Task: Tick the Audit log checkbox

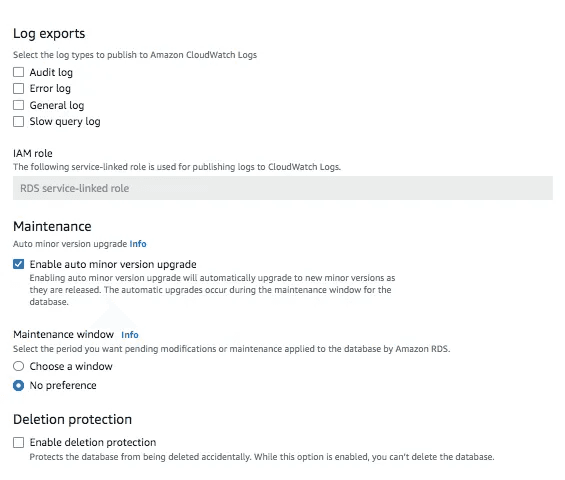Action: coord(18,72)
